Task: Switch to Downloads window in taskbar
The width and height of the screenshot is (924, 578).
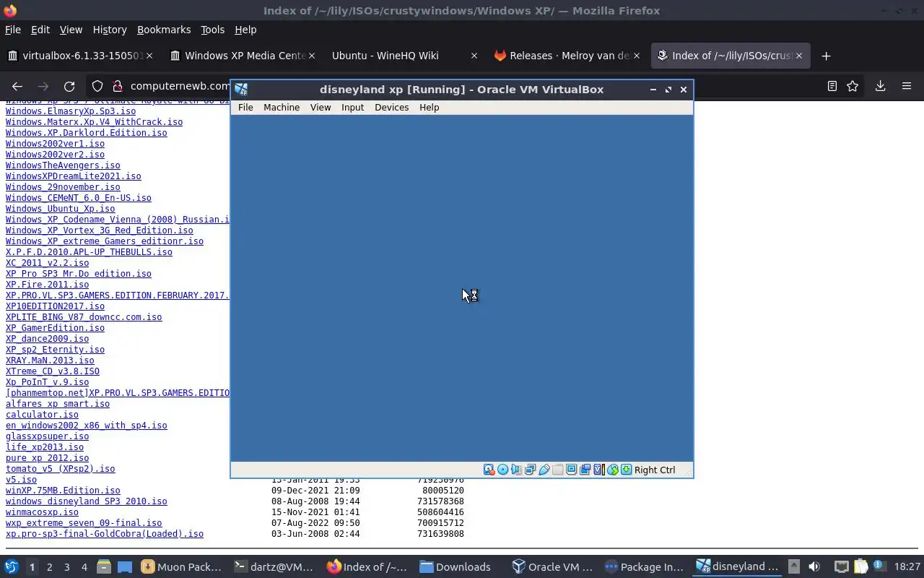Action: [x=457, y=566]
